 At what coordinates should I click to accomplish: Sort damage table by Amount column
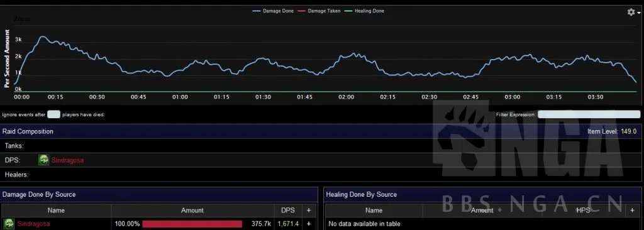(192, 211)
